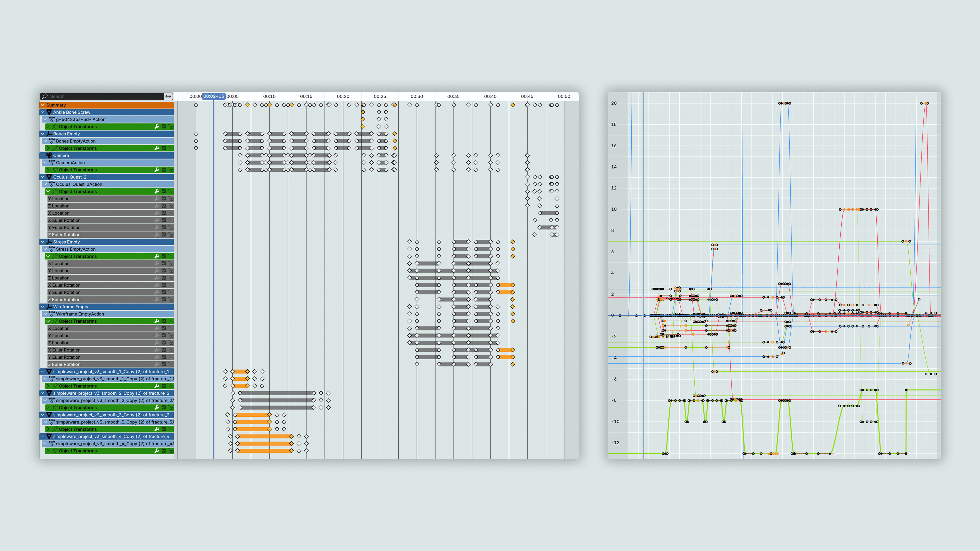Select the orange keyframe bar on fracture_4 Object Transforms

[264, 451]
